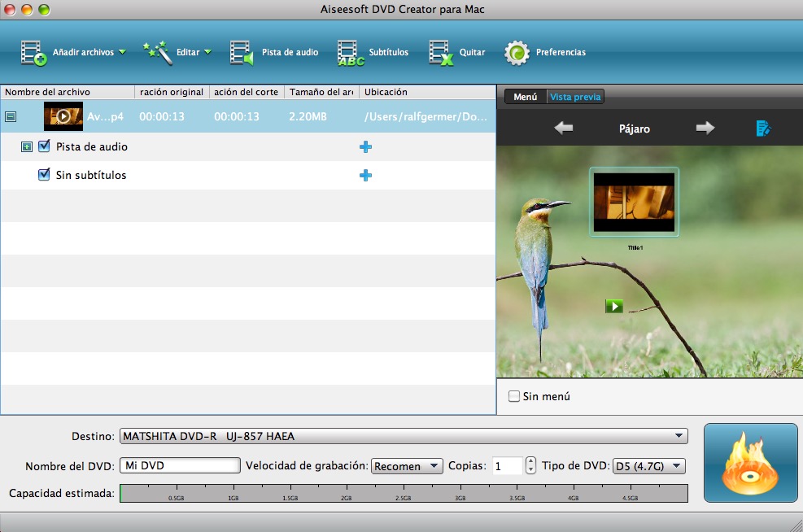The height and width of the screenshot is (532, 803).
Task: Switch to the Menú tab
Action: (x=526, y=97)
